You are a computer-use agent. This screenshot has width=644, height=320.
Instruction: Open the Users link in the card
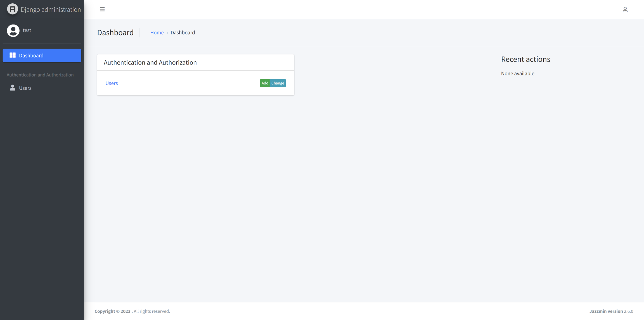tap(112, 83)
